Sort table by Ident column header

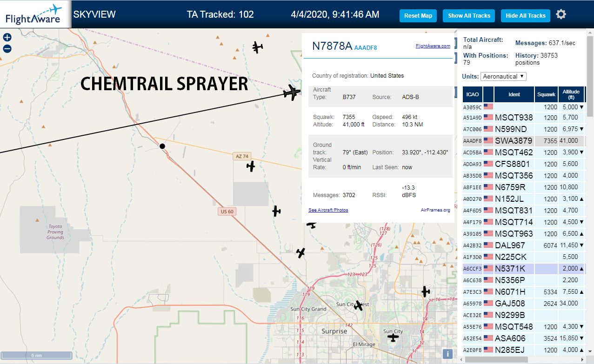point(514,94)
